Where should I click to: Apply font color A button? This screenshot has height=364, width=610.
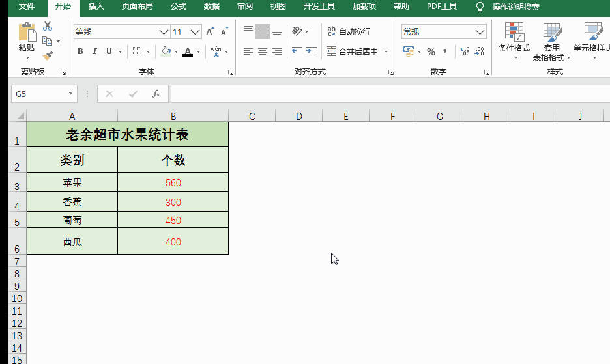(188, 51)
